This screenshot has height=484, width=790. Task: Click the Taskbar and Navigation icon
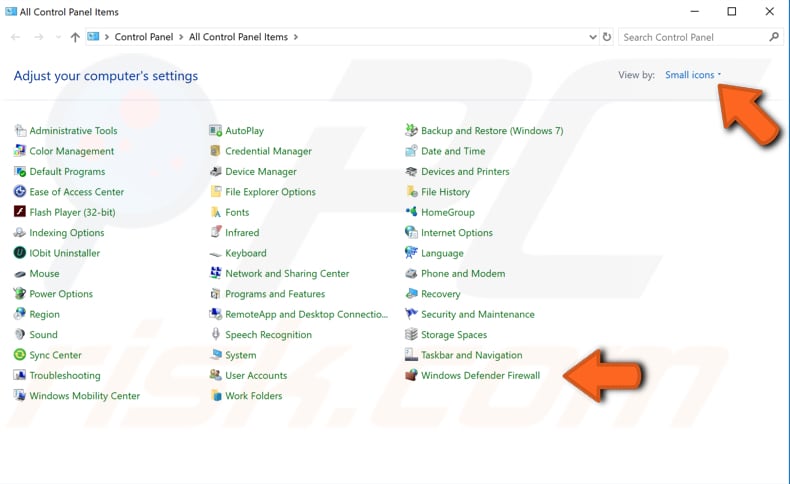point(411,355)
